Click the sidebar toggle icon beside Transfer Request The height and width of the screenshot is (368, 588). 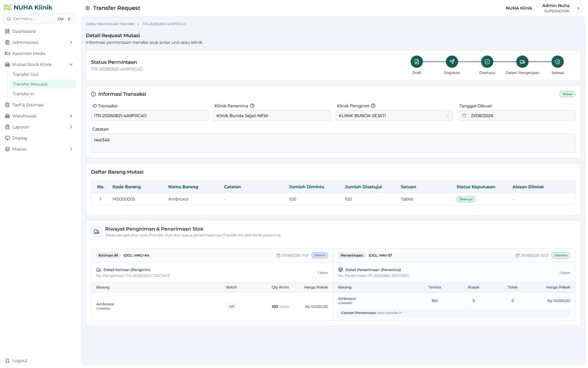tap(87, 8)
